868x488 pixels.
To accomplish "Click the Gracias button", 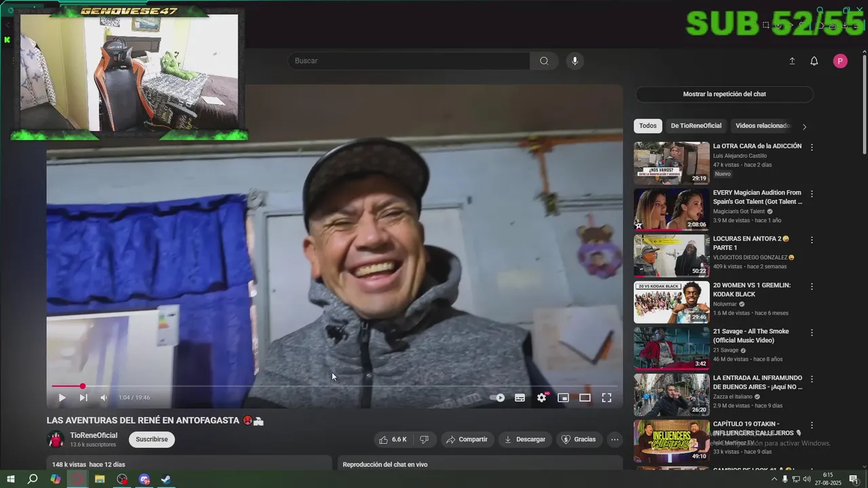I will click(x=578, y=439).
